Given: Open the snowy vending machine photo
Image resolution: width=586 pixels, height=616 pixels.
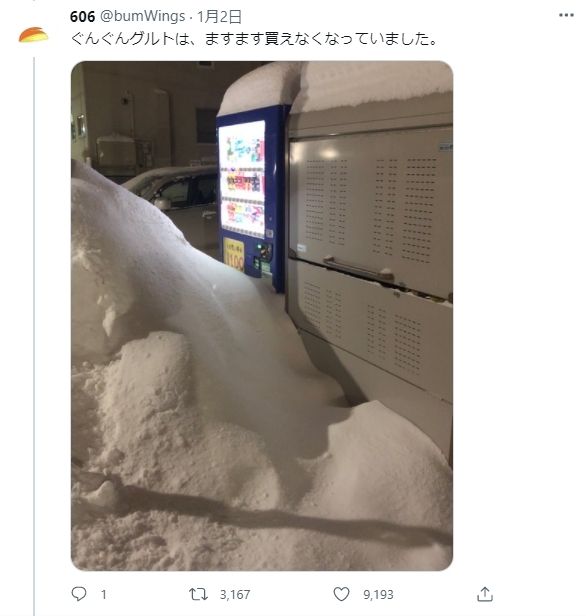Looking at the screenshot, I should click(x=262, y=315).
